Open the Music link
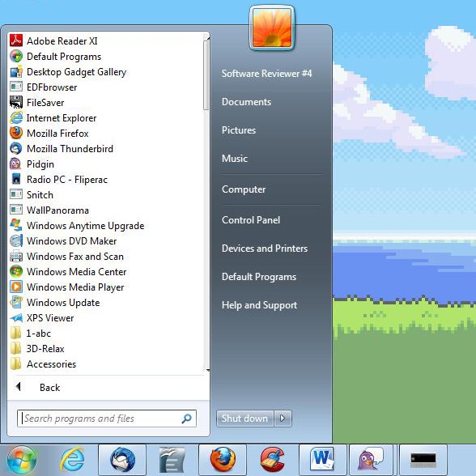 pyautogui.click(x=235, y=159)
